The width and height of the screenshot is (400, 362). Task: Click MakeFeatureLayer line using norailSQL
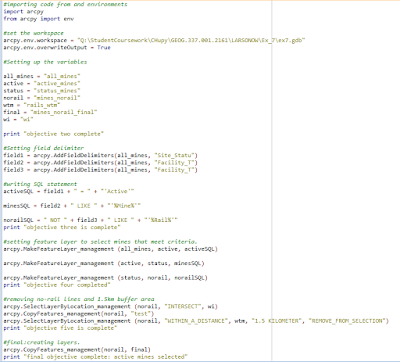[x=106, y=278]
